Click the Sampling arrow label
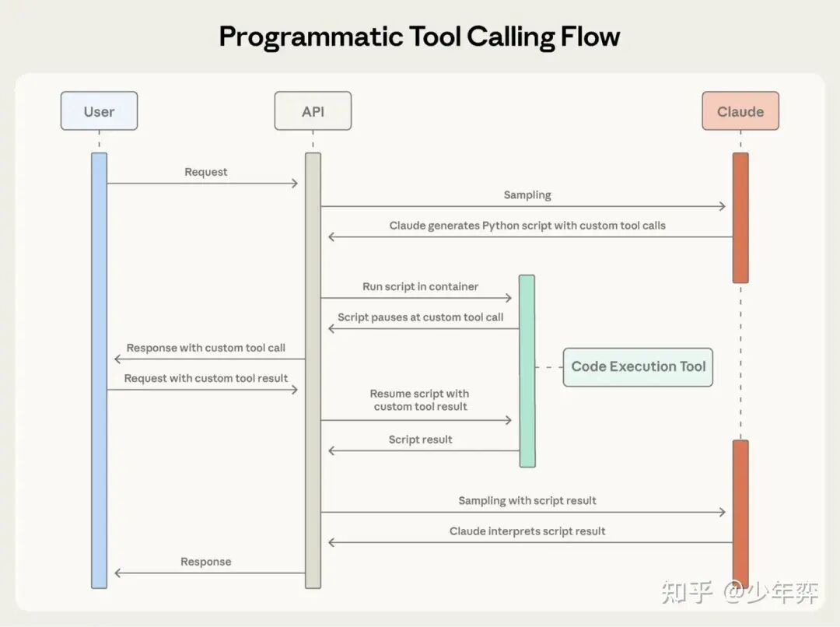840x627 pixels. (x=527, y=195)
